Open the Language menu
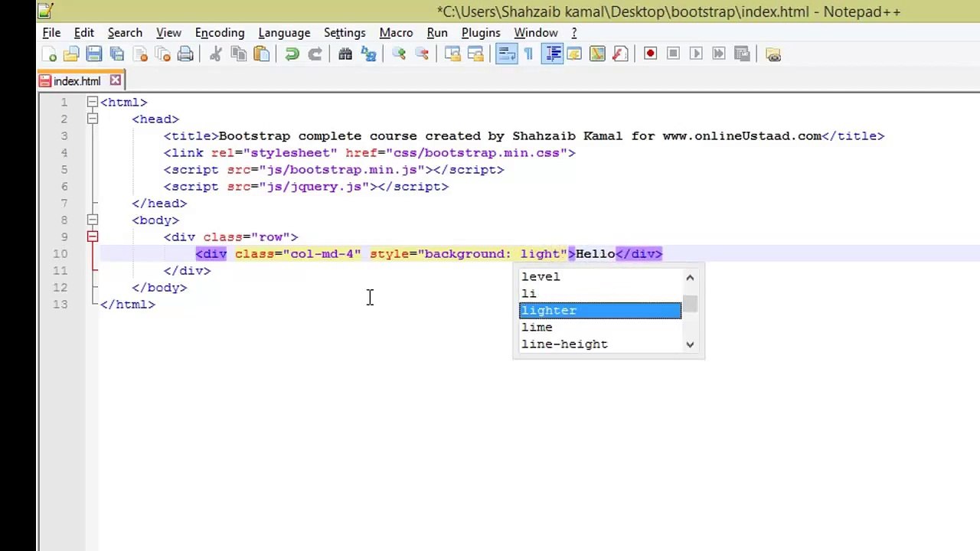Viewport: 980px width, 551px height. [284, 33]
